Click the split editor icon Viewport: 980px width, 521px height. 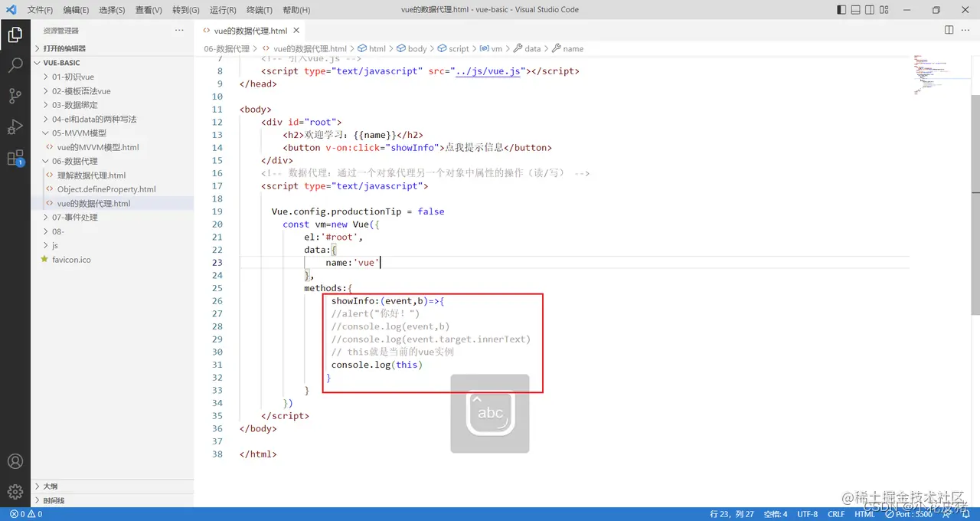(x=949, y=30)
